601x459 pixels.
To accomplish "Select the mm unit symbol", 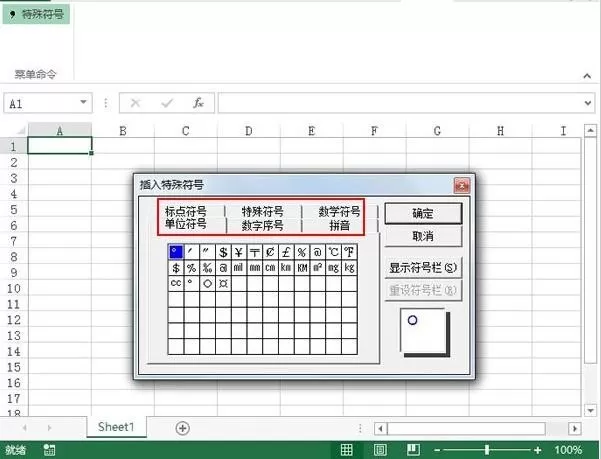I will (255, 268).
